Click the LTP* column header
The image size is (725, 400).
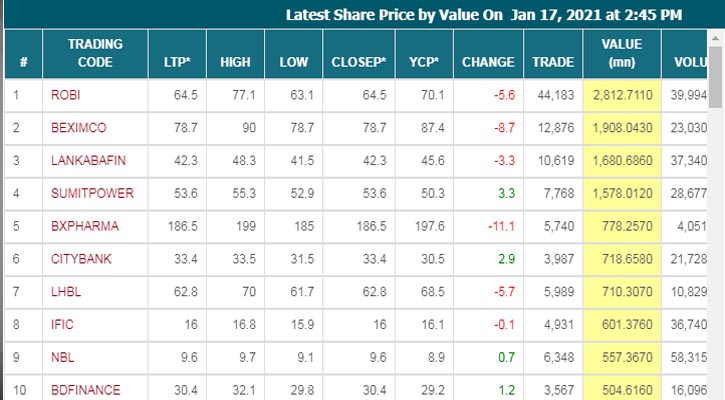(178, 62)
